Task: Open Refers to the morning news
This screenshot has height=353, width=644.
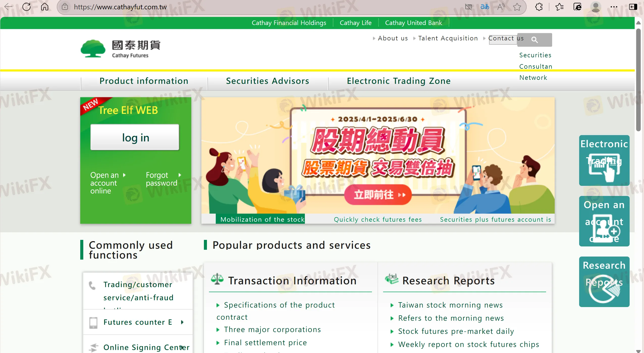Action: [451, 318]
